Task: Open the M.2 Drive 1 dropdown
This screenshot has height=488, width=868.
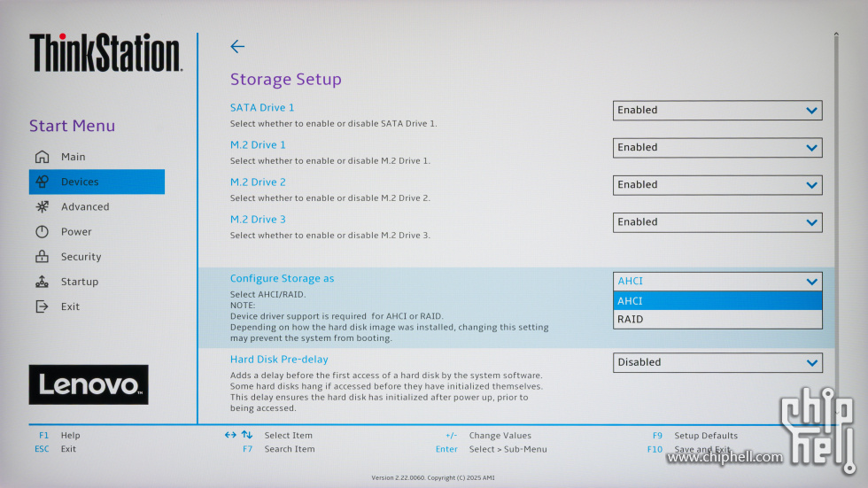Action: 717,147
